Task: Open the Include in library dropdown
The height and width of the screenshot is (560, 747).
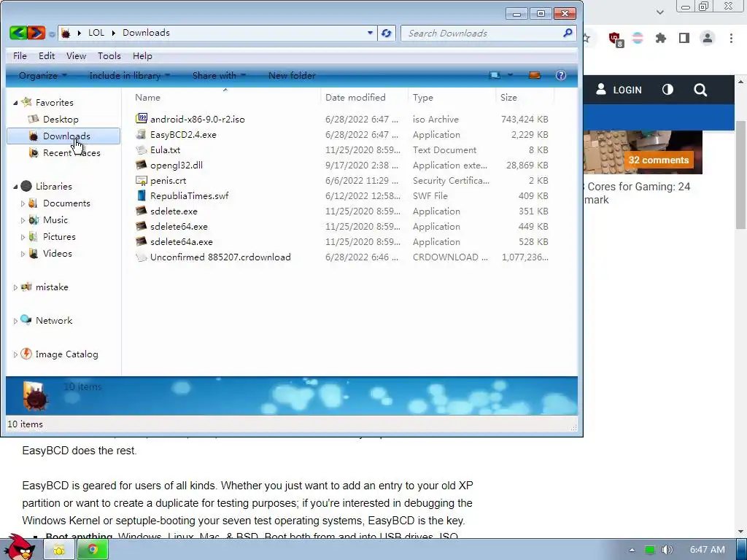Action: (130, 75)
